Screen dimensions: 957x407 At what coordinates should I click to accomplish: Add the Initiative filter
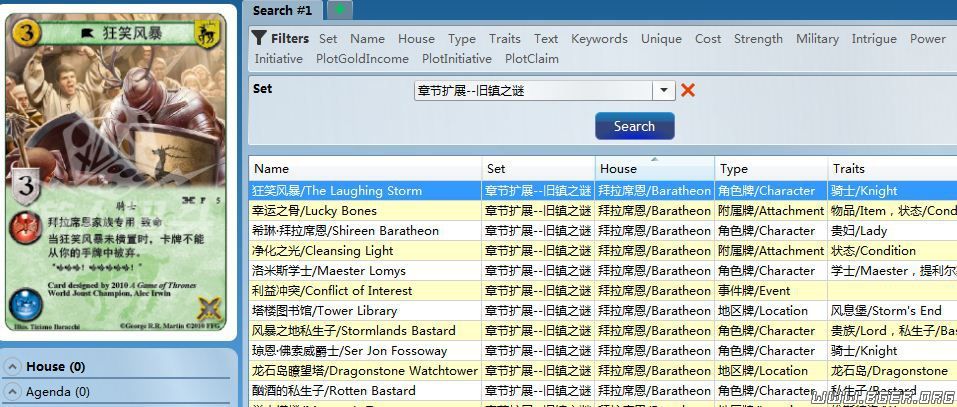click(278, 59)
